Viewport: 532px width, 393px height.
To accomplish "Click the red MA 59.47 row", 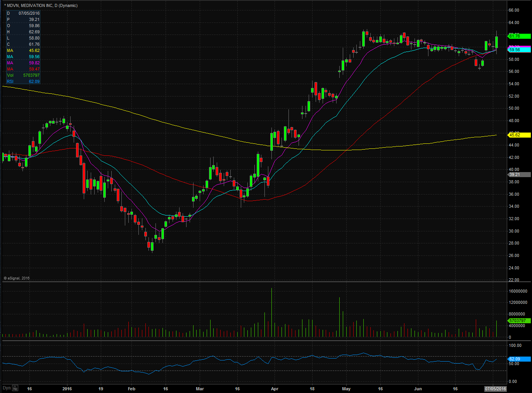I will tap(23, 69).
